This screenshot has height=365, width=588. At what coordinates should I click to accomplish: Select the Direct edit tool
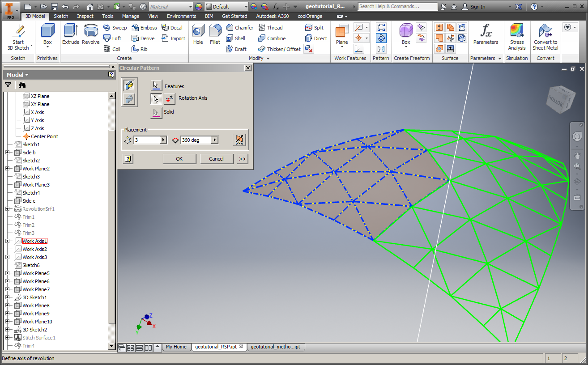[316, 38]
